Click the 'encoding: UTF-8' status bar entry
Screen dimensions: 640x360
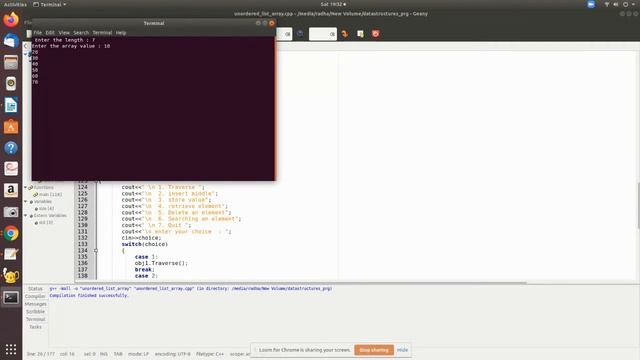click(173, 354)
